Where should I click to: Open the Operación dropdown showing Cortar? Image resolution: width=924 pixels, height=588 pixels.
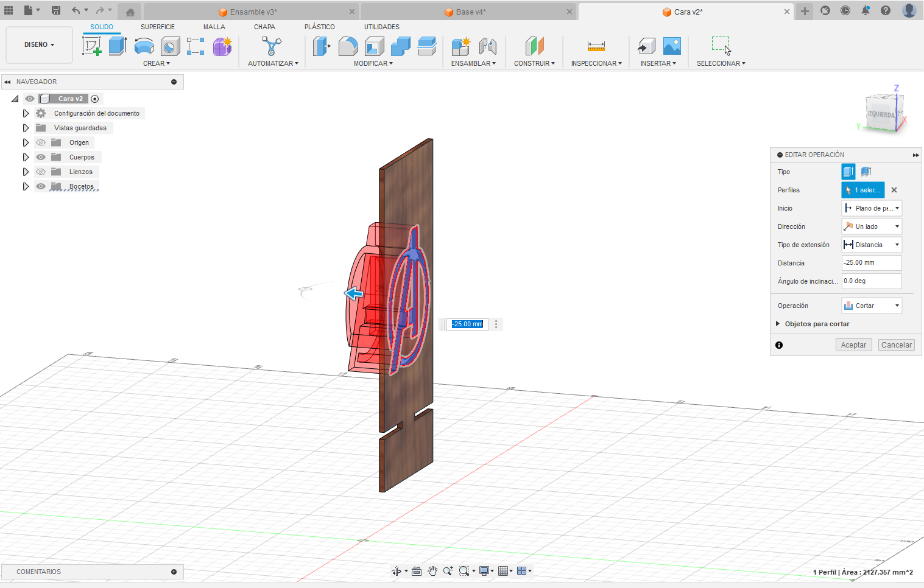872,305
